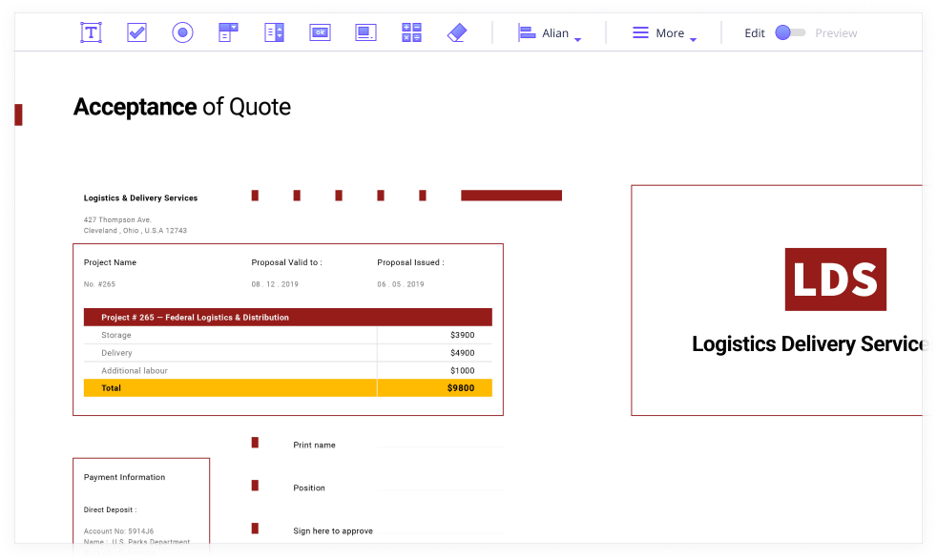Click the Storage row label
Viewport: 937px width, 560px height.
point(115,335)
